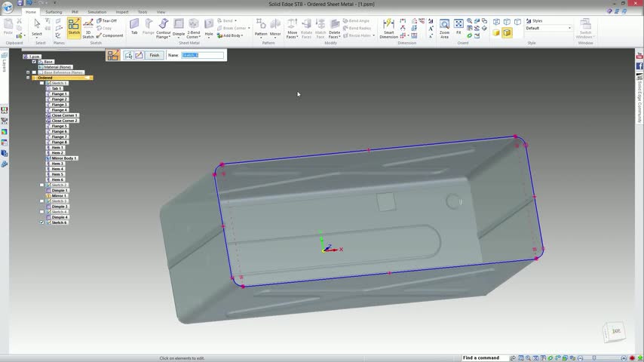Expand the Add Body dropdown
Screen dimensions: 644x362
242,35
